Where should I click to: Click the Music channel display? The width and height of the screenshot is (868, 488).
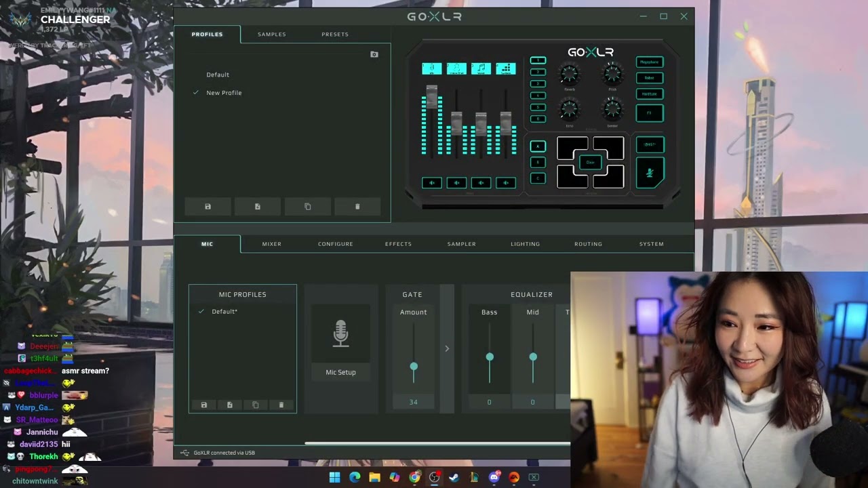481,68
